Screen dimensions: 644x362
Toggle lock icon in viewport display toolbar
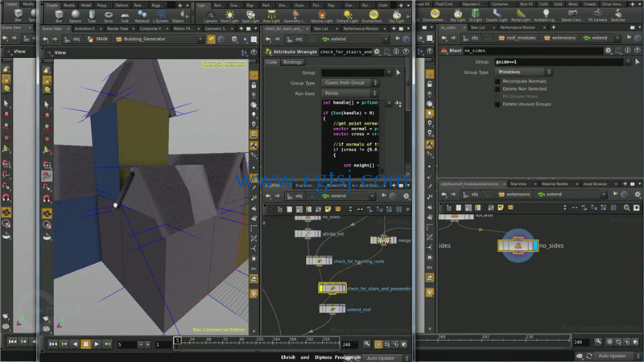(254, 85)
